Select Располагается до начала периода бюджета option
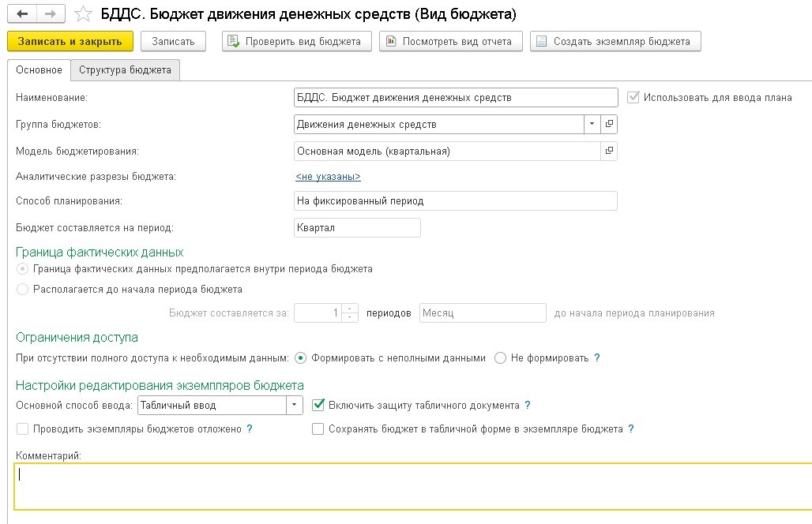Screen dimensions: 812x524 (23, 290)
